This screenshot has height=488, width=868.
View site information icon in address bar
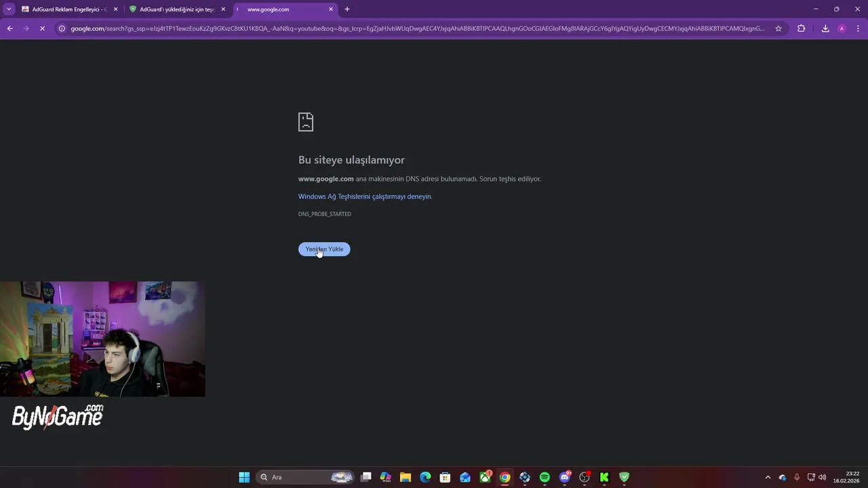point(62,28)
